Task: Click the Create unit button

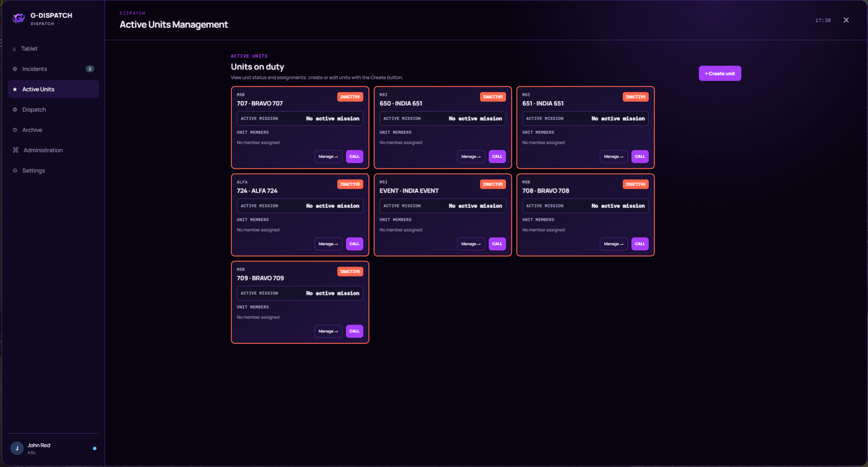Action: tap(720, 73)
